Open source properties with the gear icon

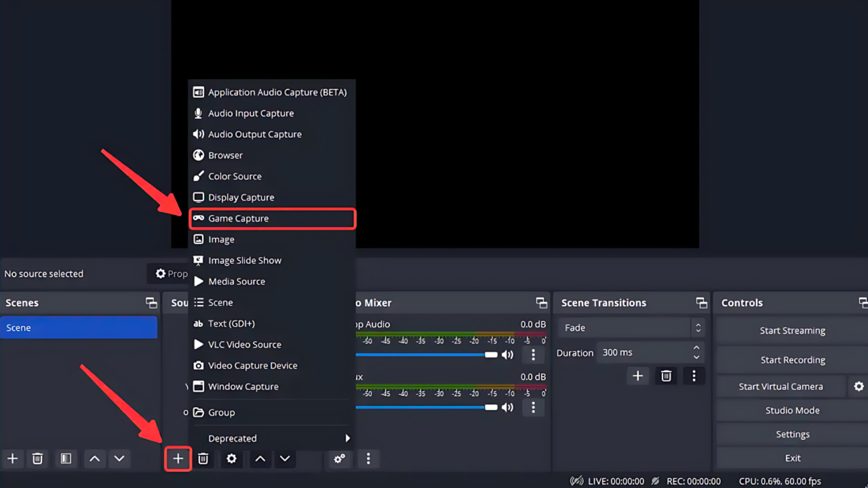[231, 459]
